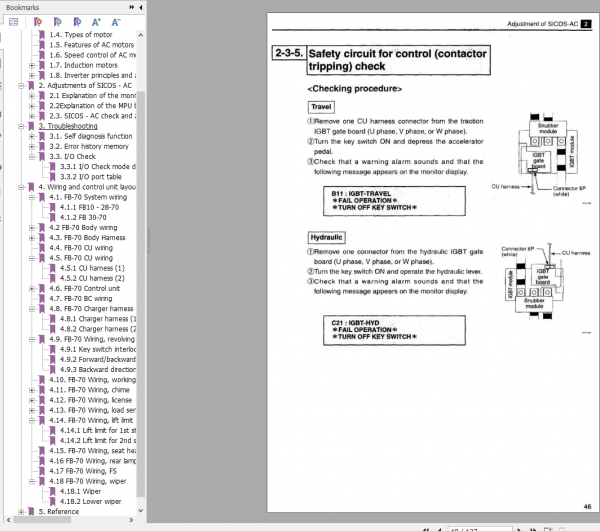Open bookmark 4.18.2 Lower wiper
600x531 pixels.
[x=90, y=502]
